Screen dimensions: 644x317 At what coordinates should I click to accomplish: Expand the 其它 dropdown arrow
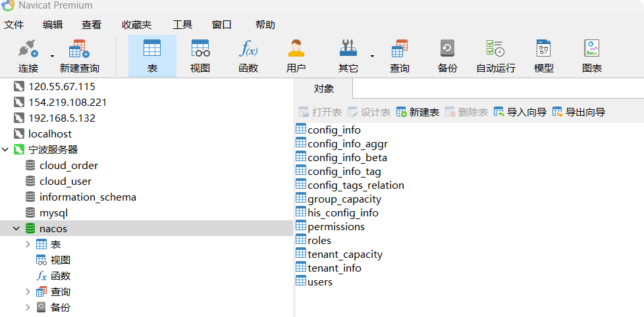point(372,56)
